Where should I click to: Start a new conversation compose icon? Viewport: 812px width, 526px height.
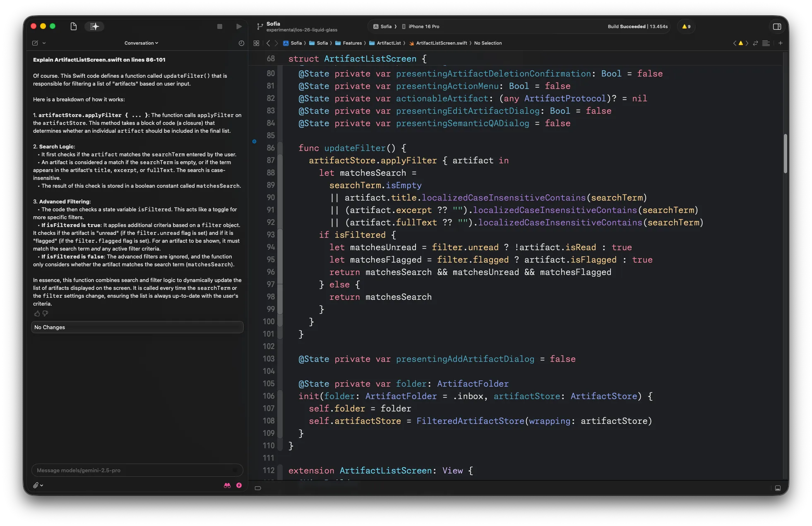pos(35,43)
